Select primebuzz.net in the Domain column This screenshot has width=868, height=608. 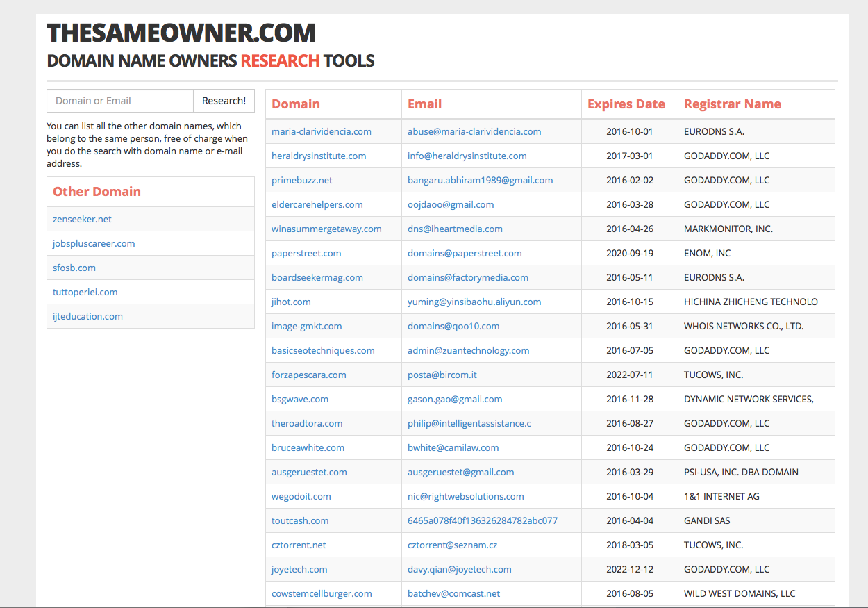click(301, 179)
